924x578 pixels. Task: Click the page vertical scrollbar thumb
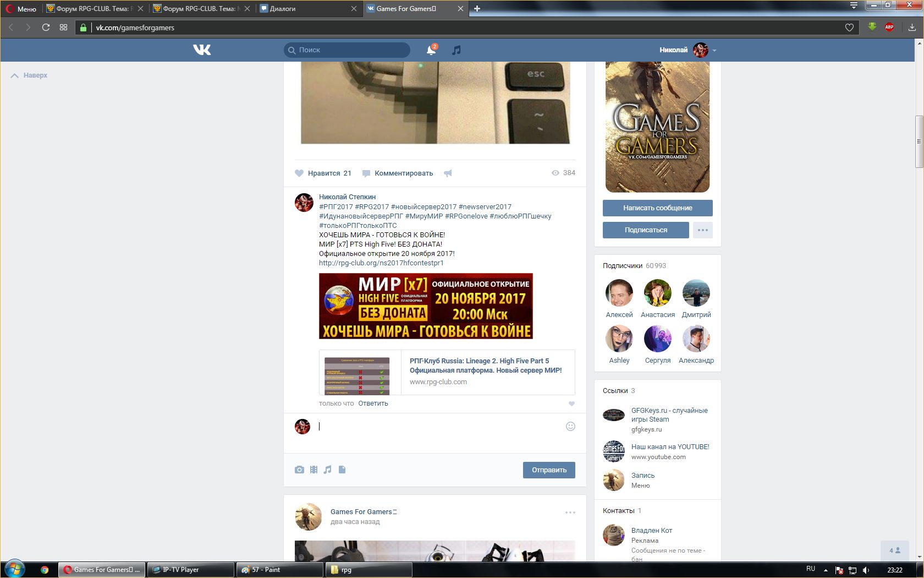(919, 142)
